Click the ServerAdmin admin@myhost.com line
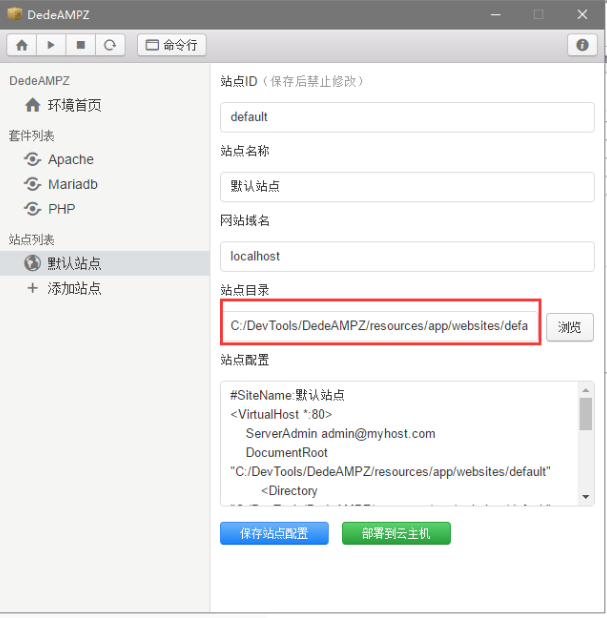The image size is (607, 618). click(x=341, y=434)
